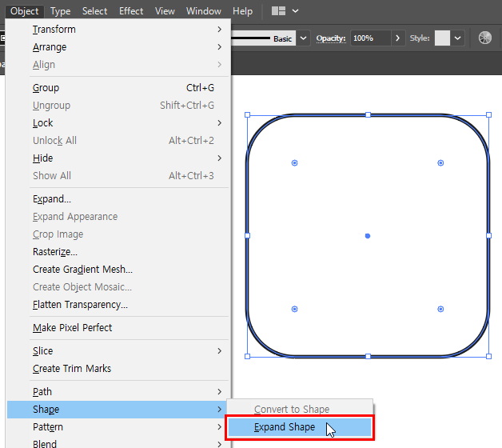Open the Effect menu
Screen dimensions: 502x448
click(131, 11)
